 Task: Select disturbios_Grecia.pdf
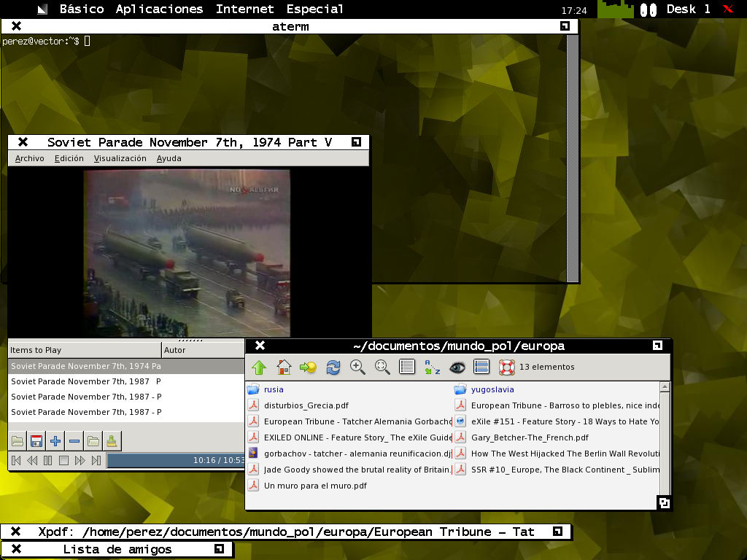(x=298, y=405)
